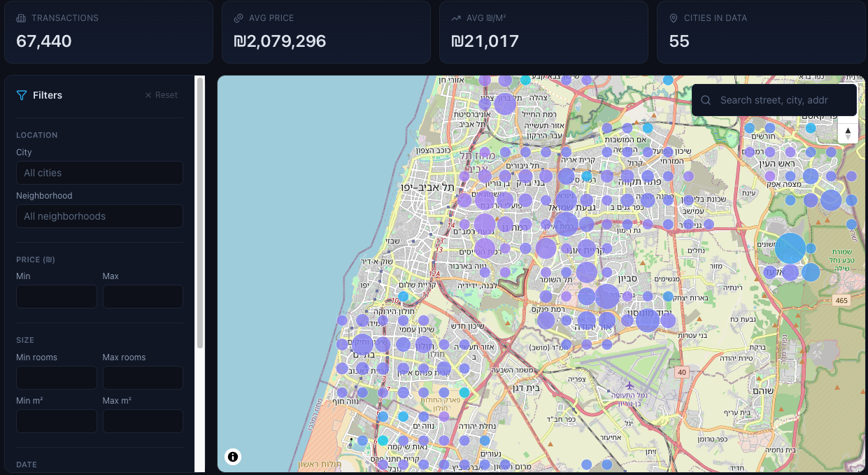Click the 55 cities in data value
The height and width of the screenshot is (475, 868).
click(679, 41)
